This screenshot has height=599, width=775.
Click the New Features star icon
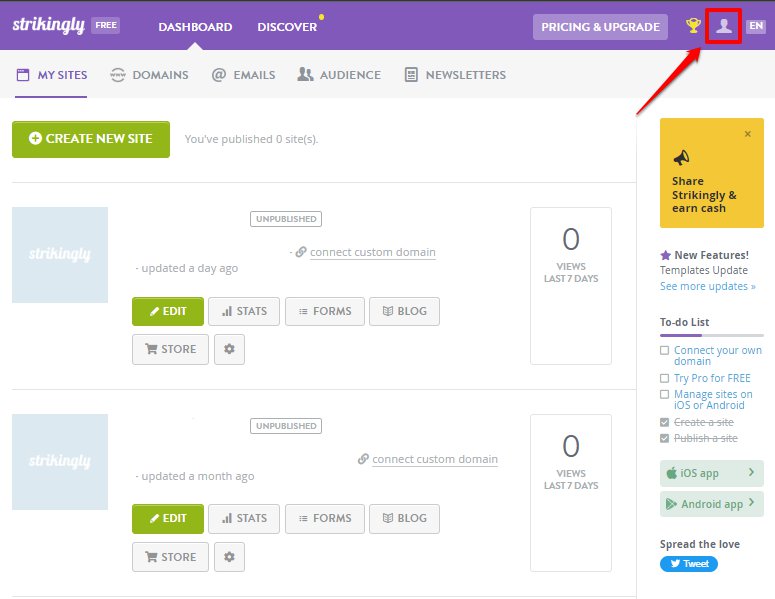coord(666,255)
